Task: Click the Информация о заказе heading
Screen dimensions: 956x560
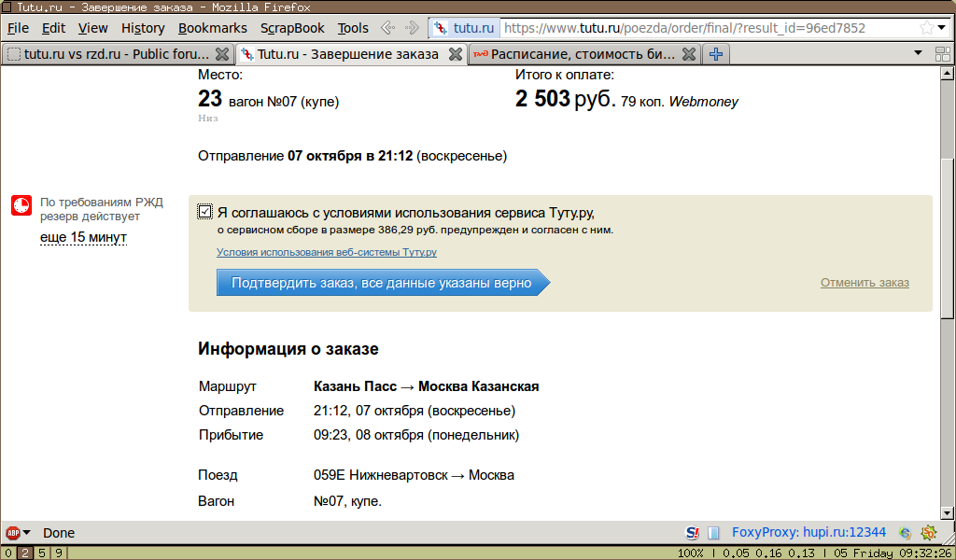Action: click(288, 349)
